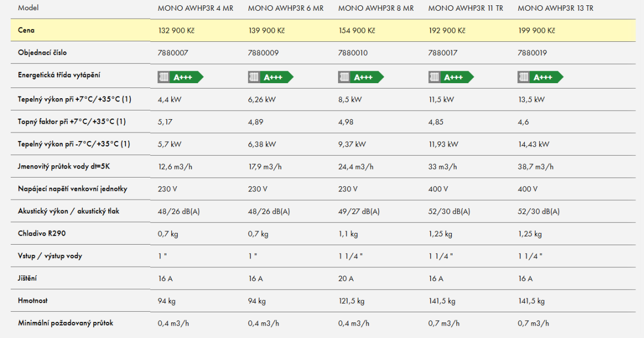Click the Cena row label
Viewport: 644px width, 338px height.
click(26, 31)
